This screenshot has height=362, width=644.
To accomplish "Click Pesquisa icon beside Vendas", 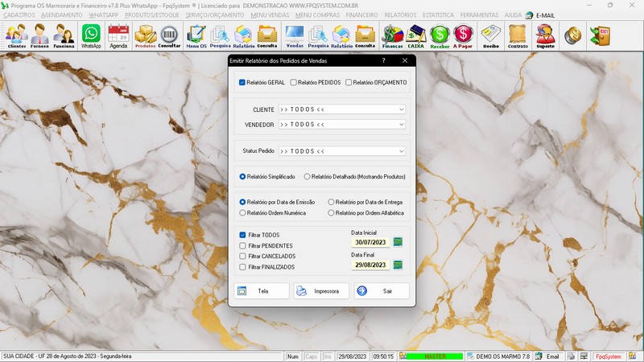I will click(318, 36).
